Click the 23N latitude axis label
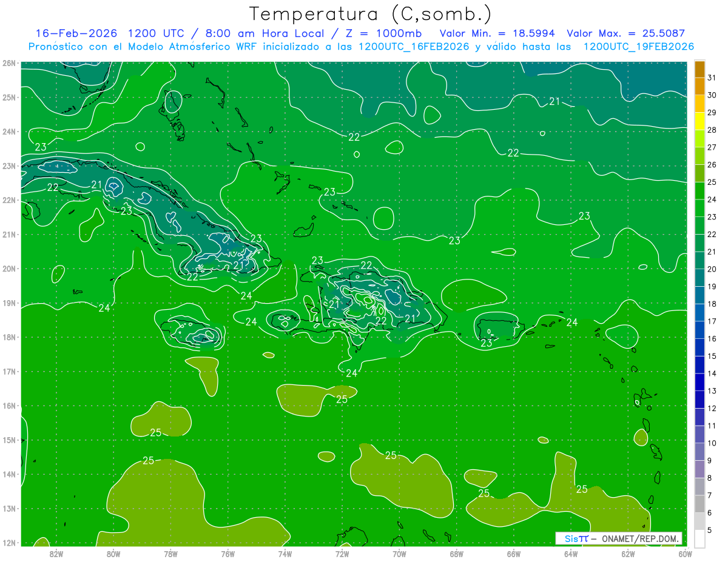Screen dimensions: 728x562 [x=9, y=166]
